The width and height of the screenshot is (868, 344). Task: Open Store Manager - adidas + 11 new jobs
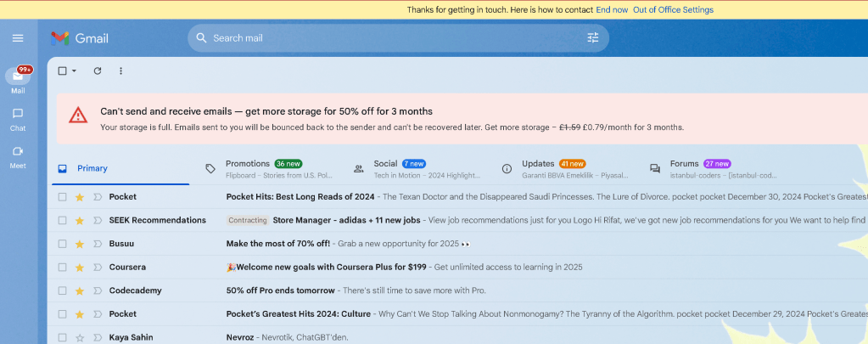click(x=346, y=221)
